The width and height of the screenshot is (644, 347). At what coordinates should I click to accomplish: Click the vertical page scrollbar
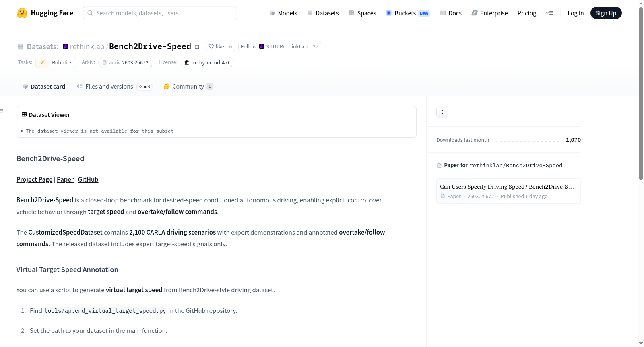tap(641, 93)
